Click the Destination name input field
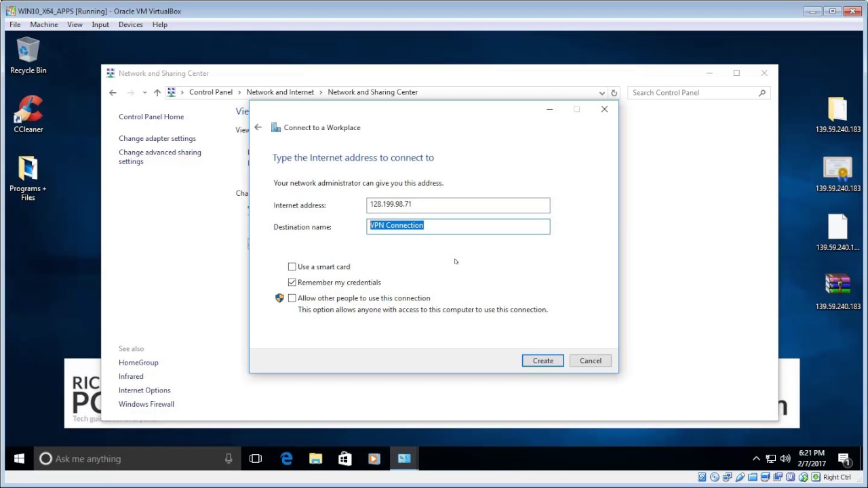 (458, 226)
